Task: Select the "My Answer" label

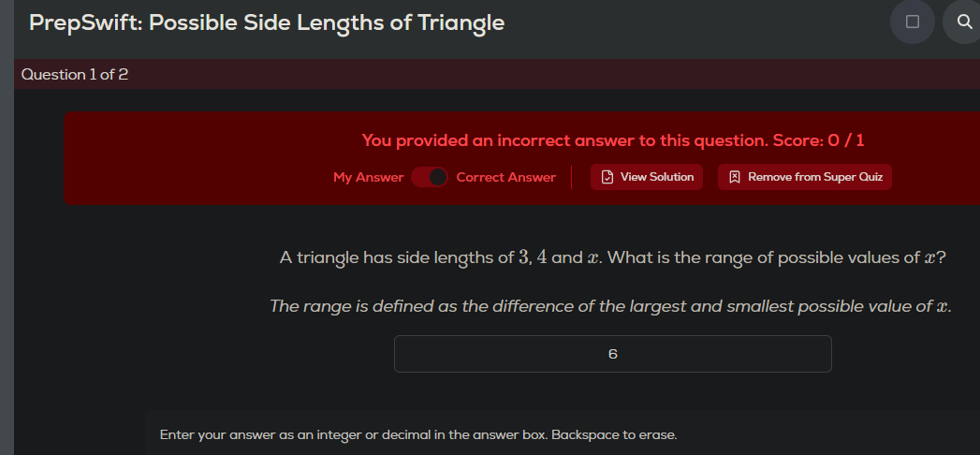Action: pos(368,177)
